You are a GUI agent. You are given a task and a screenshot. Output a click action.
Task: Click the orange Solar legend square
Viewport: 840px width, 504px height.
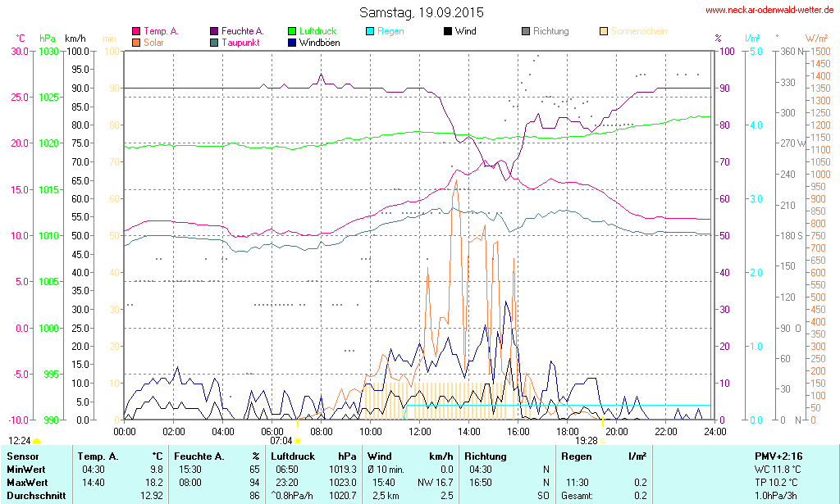[x=136, y=42]
